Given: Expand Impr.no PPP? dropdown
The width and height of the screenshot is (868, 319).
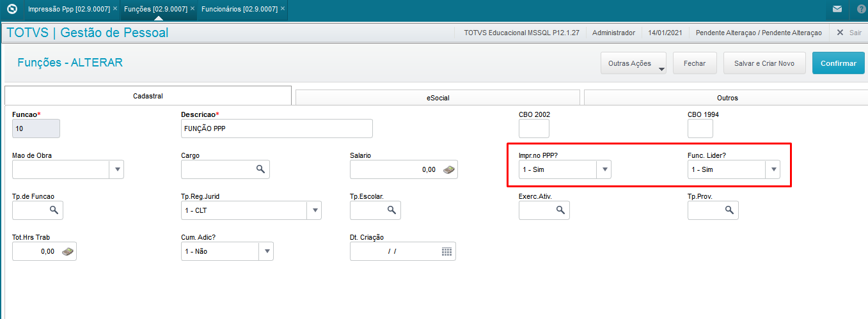Looking at the screenshot, I should click(x=604, y=169).
